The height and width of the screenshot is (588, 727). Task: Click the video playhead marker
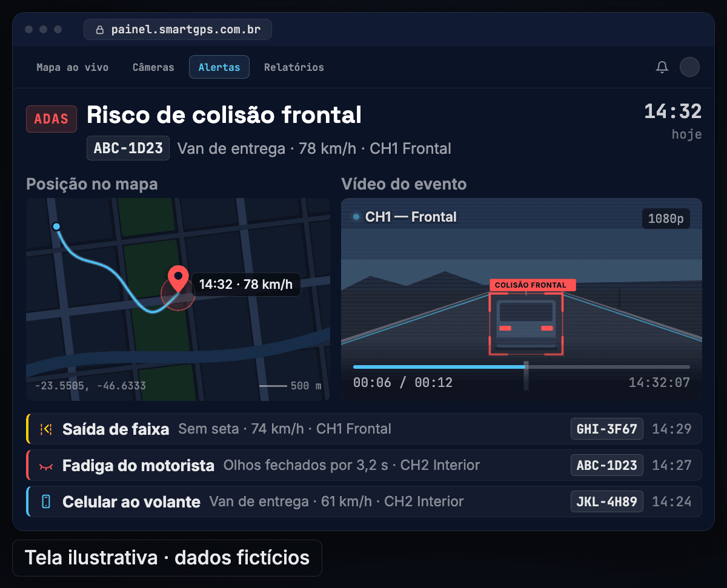pyautogui.click(x=526, y=375)
